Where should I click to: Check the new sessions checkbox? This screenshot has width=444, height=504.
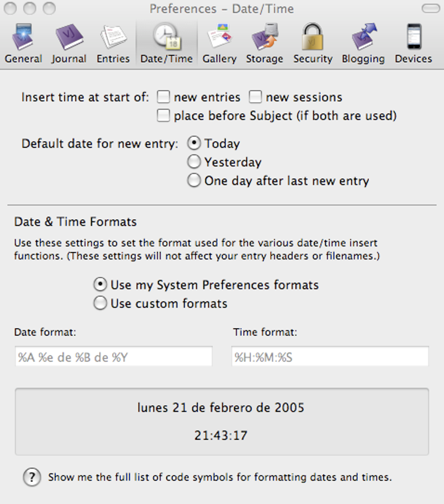255,97
